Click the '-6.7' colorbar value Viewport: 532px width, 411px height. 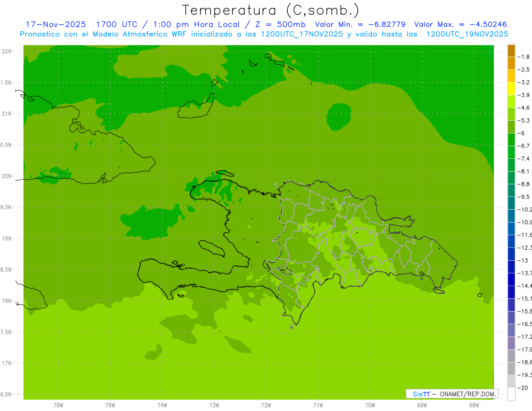pos(523,146)
